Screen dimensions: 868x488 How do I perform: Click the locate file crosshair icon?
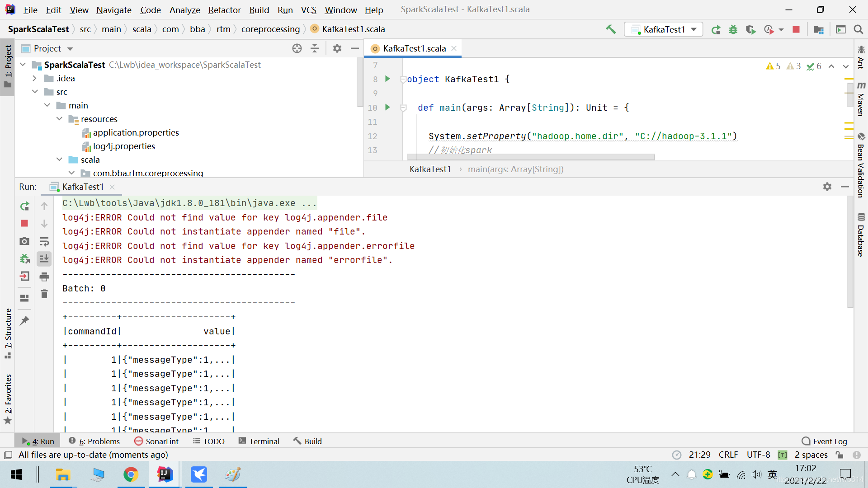point(297,48)
